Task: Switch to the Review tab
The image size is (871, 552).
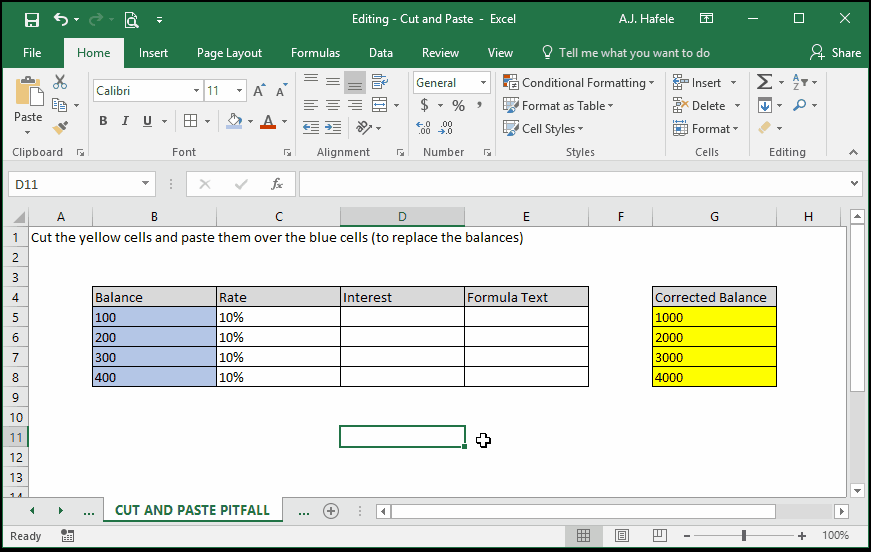Action: (440, 53)
